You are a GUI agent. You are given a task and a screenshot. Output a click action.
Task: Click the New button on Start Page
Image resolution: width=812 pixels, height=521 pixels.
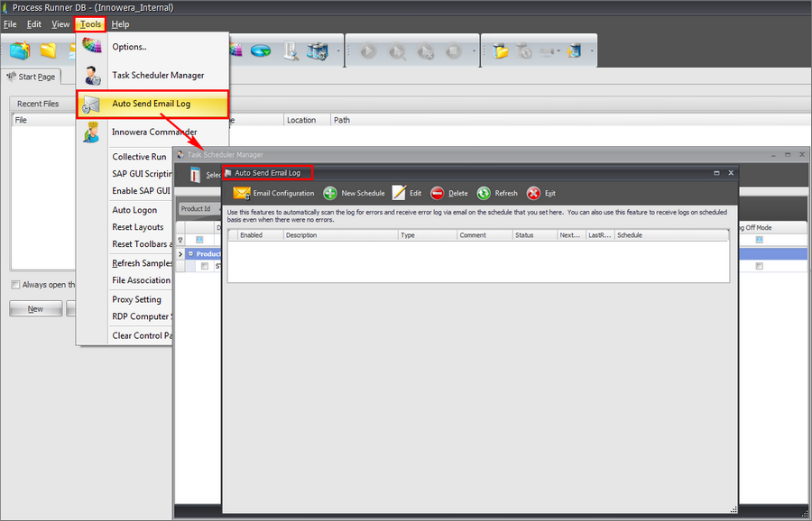click(x=36, y=309)
